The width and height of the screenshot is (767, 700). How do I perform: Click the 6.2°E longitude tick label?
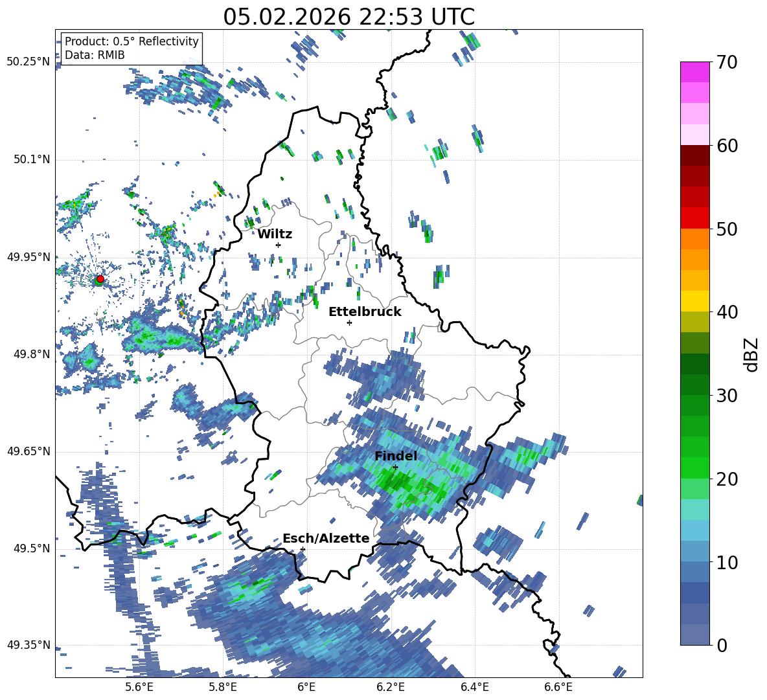click(391, 687)
